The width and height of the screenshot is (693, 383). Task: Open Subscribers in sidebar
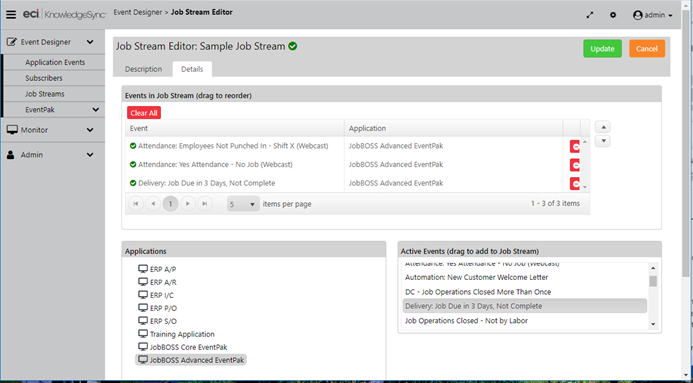tap(44, 78)
